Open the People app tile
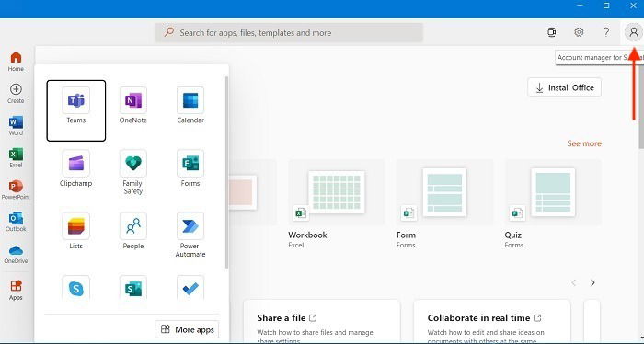The width and height of the screenshot is (644, 344). [x=133, y=232]
